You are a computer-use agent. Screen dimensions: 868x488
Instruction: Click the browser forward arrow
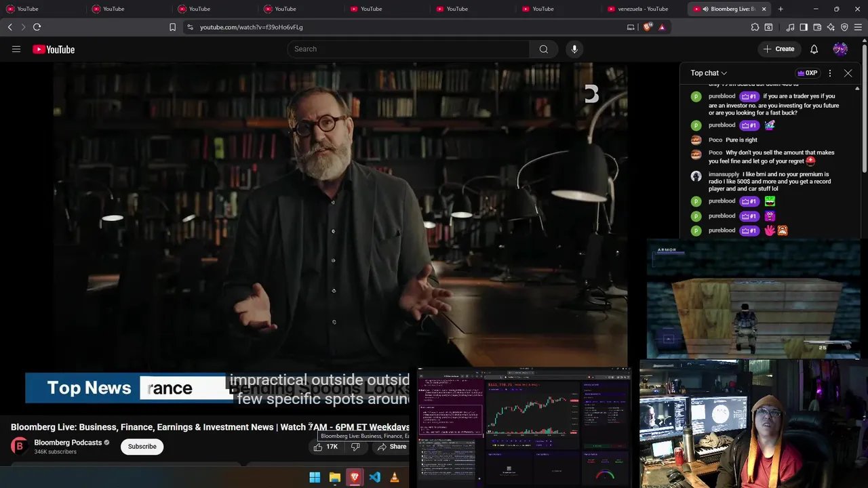23,27
